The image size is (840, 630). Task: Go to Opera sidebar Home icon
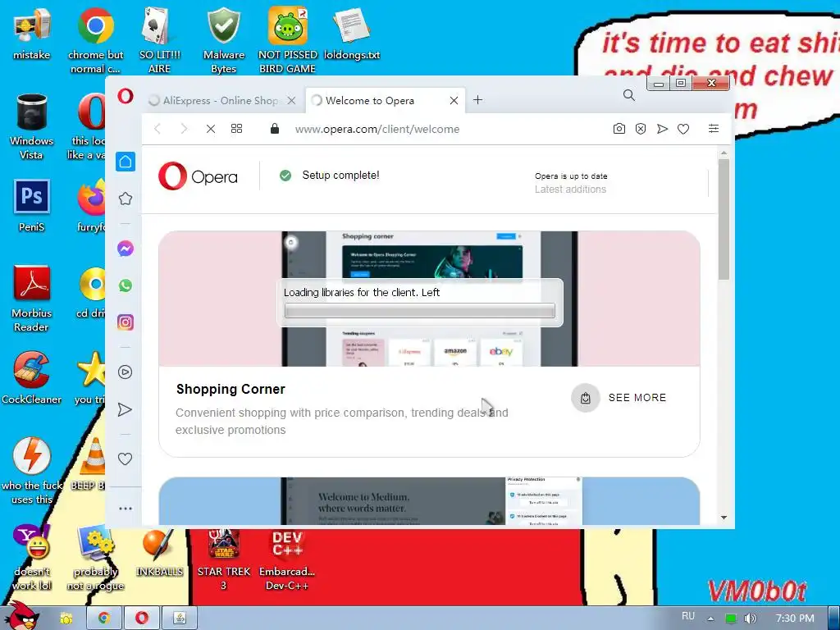(x=126, y=162)
